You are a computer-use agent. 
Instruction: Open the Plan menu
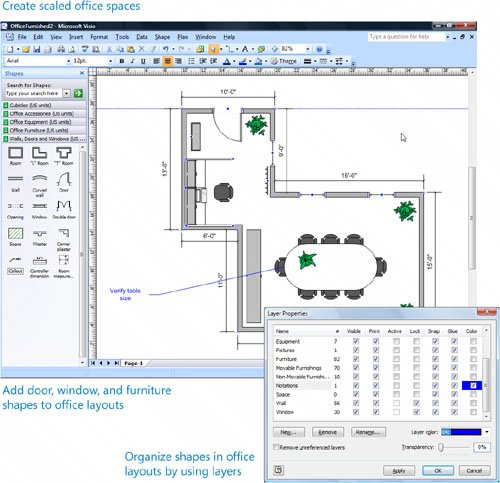coord(183,37)
